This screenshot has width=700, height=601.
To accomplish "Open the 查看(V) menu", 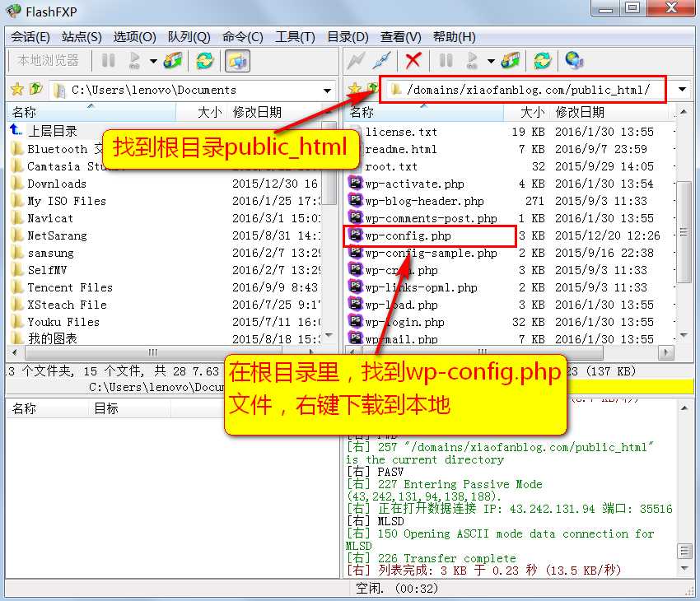I will 400,37.
